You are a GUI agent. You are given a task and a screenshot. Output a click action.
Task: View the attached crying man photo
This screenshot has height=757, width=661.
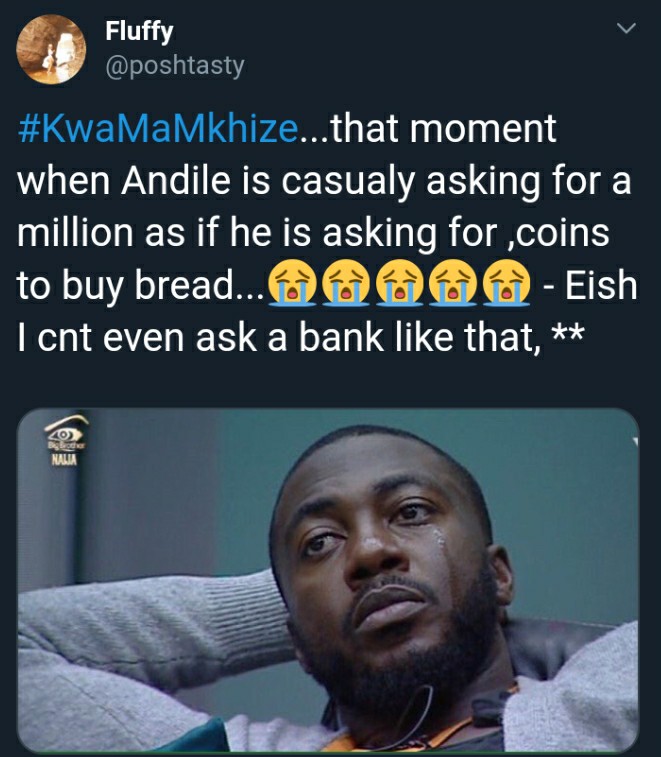coord(328,580)
